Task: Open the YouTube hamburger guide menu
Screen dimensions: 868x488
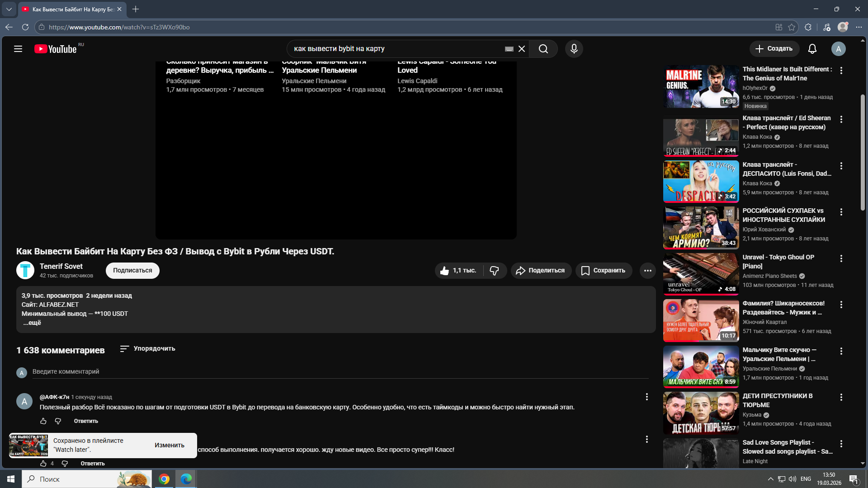Action: tap(18, 49)
